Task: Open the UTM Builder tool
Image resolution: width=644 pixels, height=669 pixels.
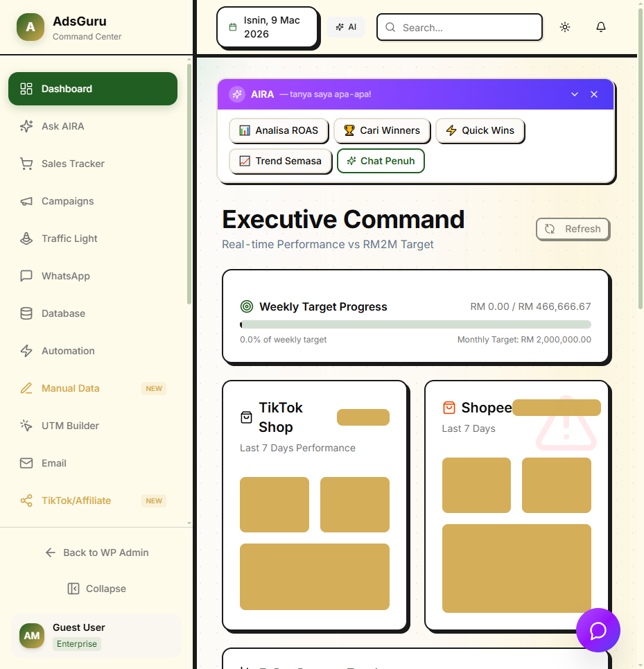Action: click(71, 426)
